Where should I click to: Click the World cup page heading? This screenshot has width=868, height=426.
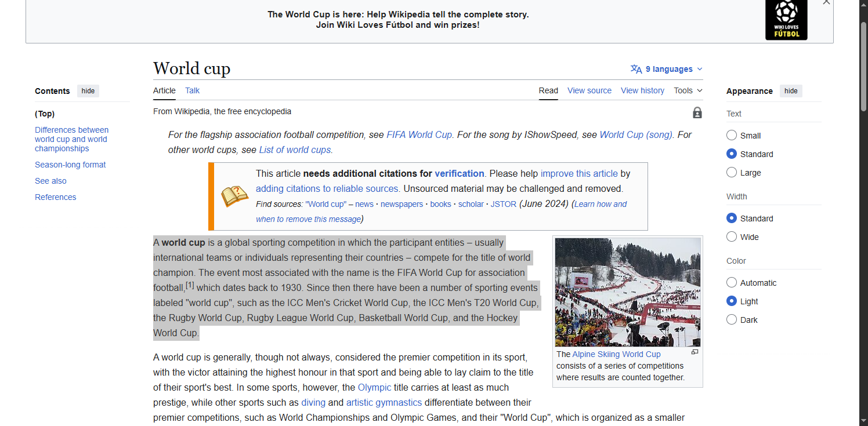(x=191, y=68)
